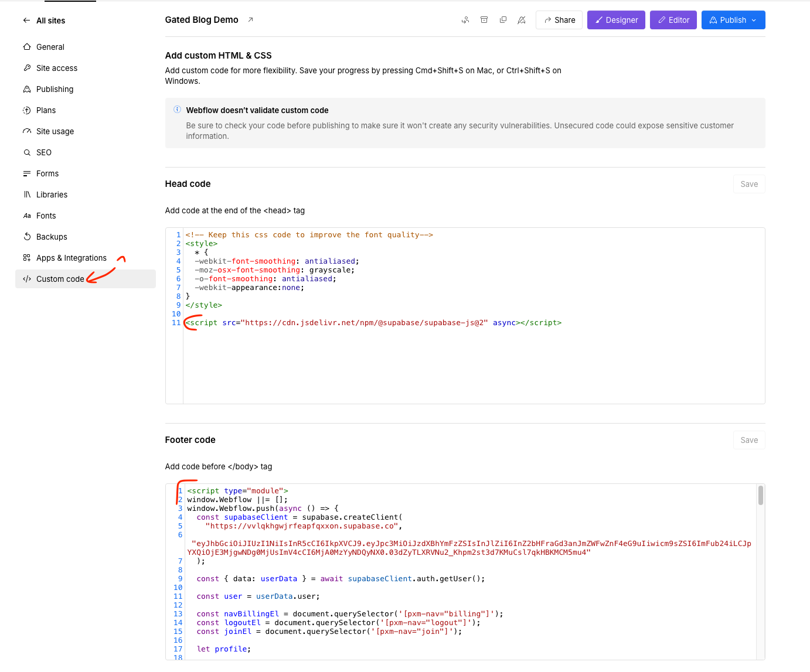The width and height of the screenshot is (810, 672).
Task: Click the info icon in Webflow validation notice
Action: click(x=177, y=110)
